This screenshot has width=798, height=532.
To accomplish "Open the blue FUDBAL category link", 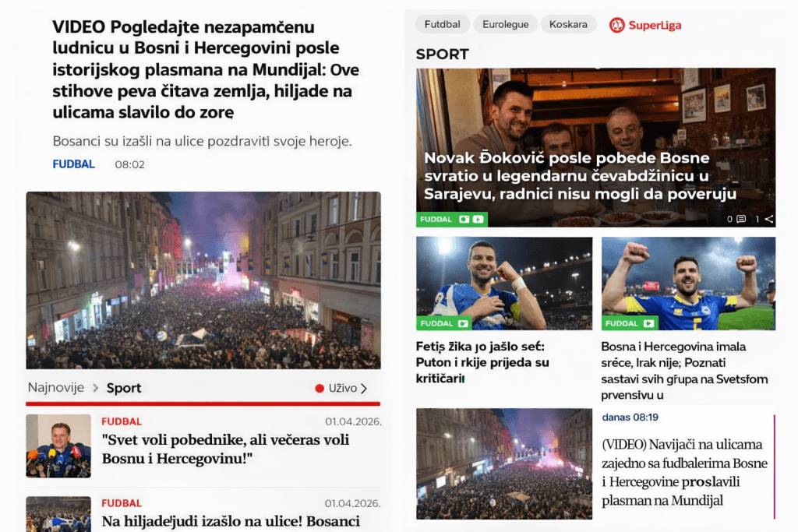I will pos(74,164).
